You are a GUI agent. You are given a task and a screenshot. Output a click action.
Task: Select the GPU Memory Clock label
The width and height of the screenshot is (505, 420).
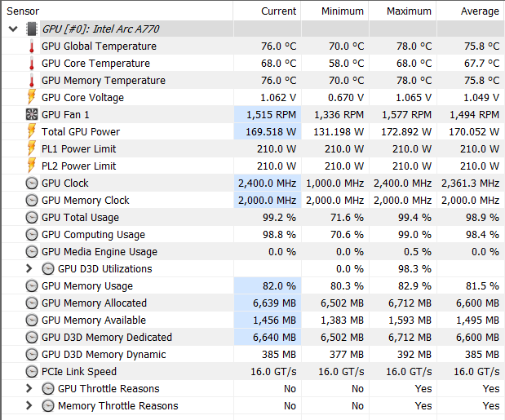[86, 200]
